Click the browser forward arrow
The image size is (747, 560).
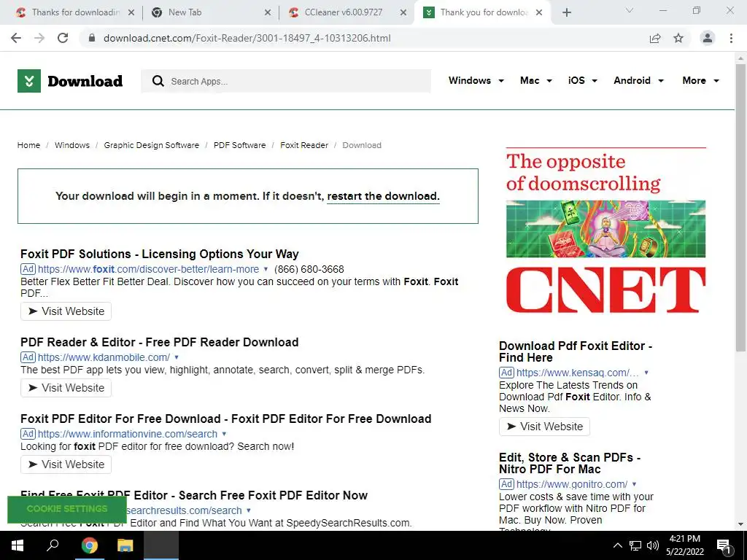39,38
